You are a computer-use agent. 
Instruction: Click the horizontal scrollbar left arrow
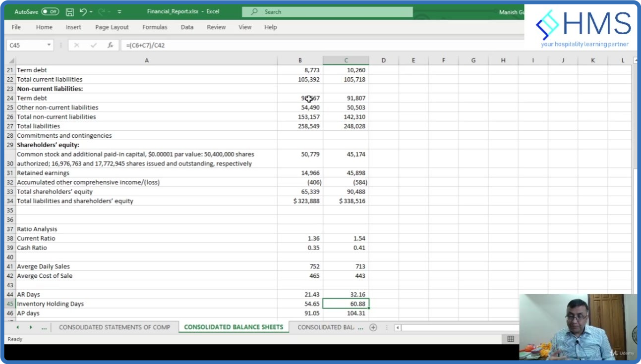point(398,327)
